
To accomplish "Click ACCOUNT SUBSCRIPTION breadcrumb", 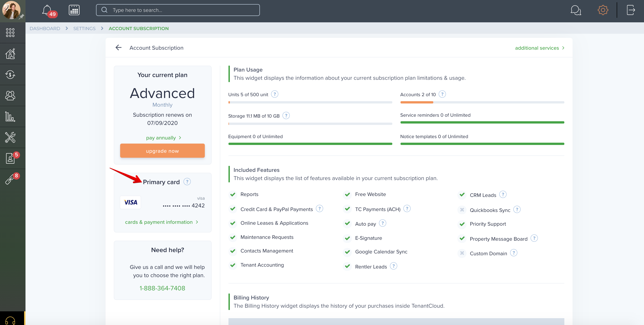I will tap(139, 28).
